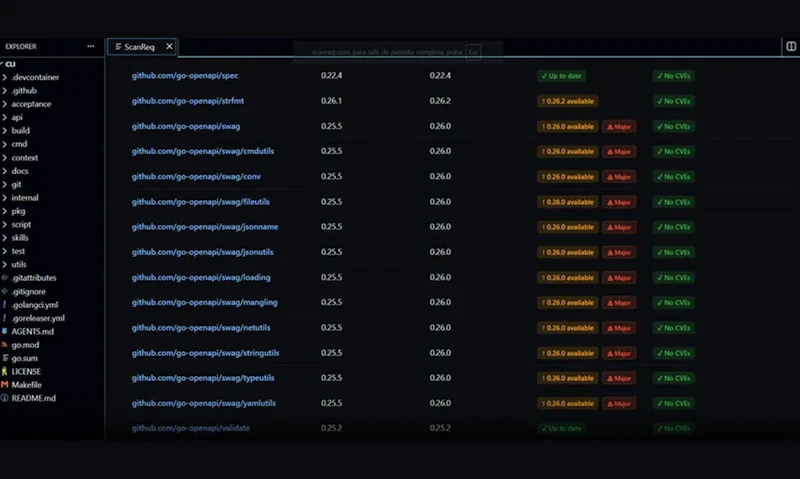This screenshot has height=479, width=800.
Task: Click the Esc key hint in fullscreen notice
Action: click(473, 52)
